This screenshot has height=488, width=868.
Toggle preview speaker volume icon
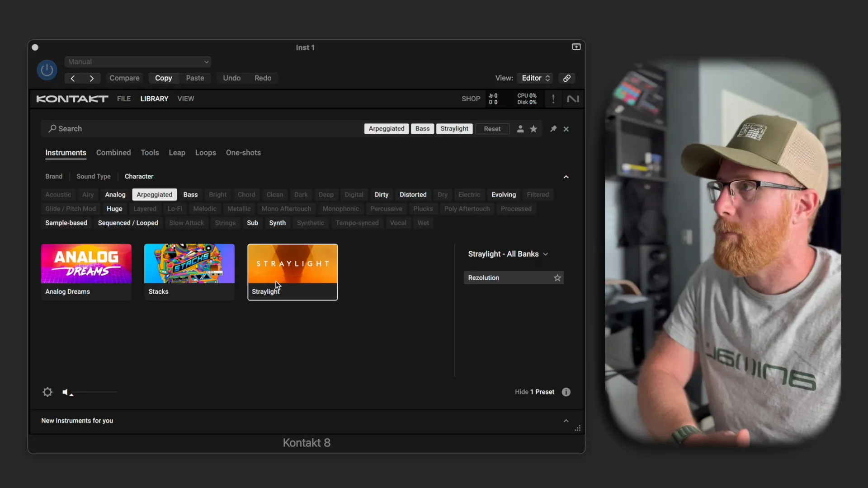pyautogui.click(x=66, y=392)
